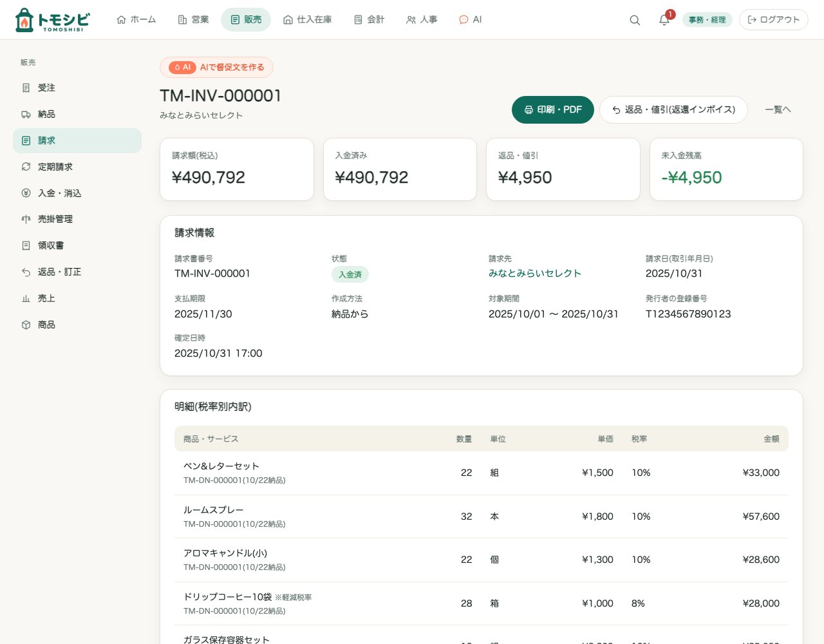824x644 pixels.
Task: Click 受注 document icon in sidebar
Action: [x=26, y=88]
